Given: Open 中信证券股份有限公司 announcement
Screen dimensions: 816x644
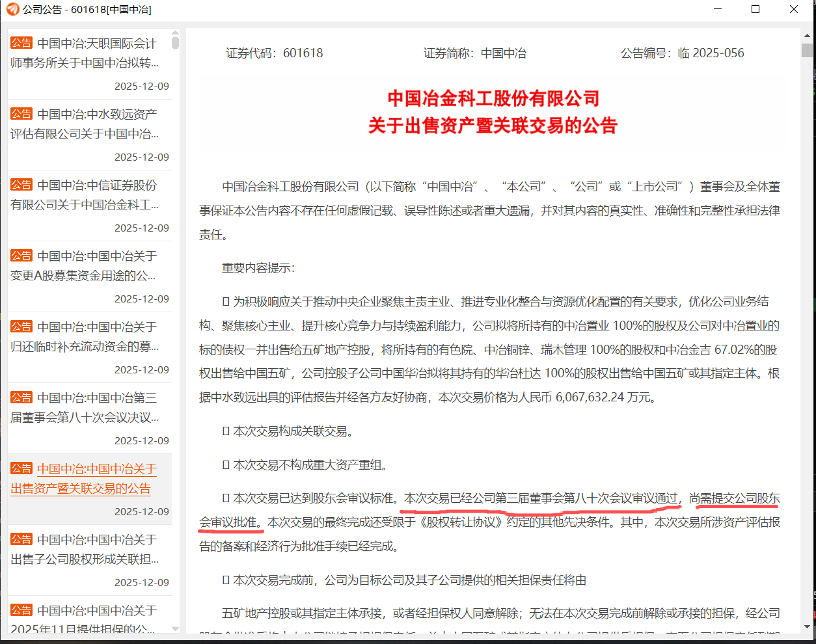Looking at the screenshot, I should click(x=90, y=206).
